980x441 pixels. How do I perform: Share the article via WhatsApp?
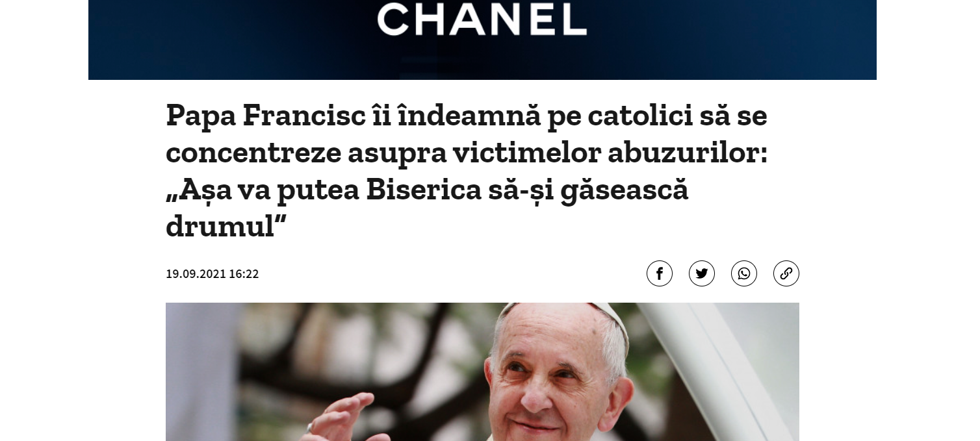(x=743, y=273)
